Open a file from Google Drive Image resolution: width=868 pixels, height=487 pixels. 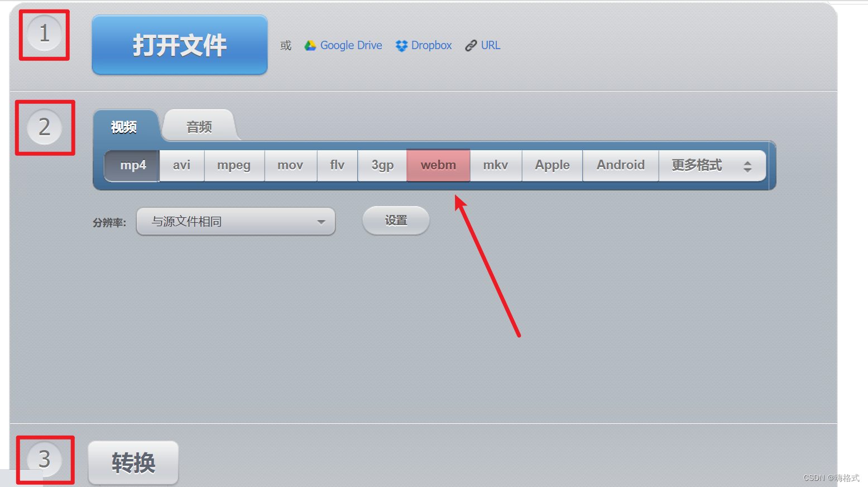coord(343,45)
